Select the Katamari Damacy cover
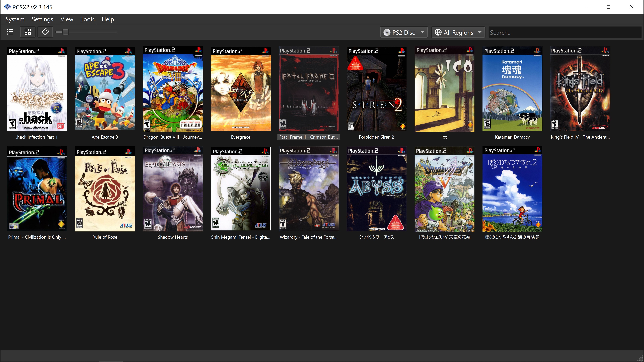Screen dimensions: 644x362 [x=513, y=89]
